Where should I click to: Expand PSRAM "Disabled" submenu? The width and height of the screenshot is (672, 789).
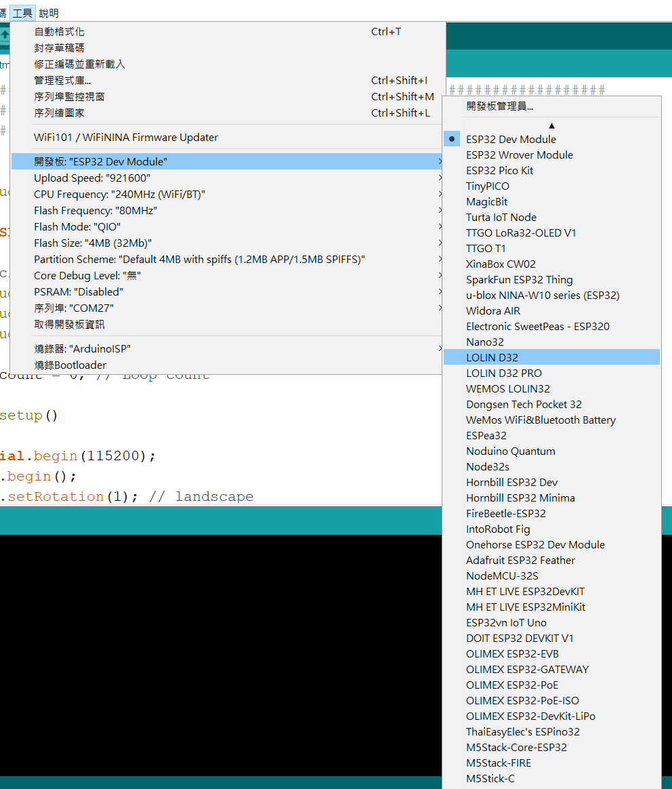[228, 292]
